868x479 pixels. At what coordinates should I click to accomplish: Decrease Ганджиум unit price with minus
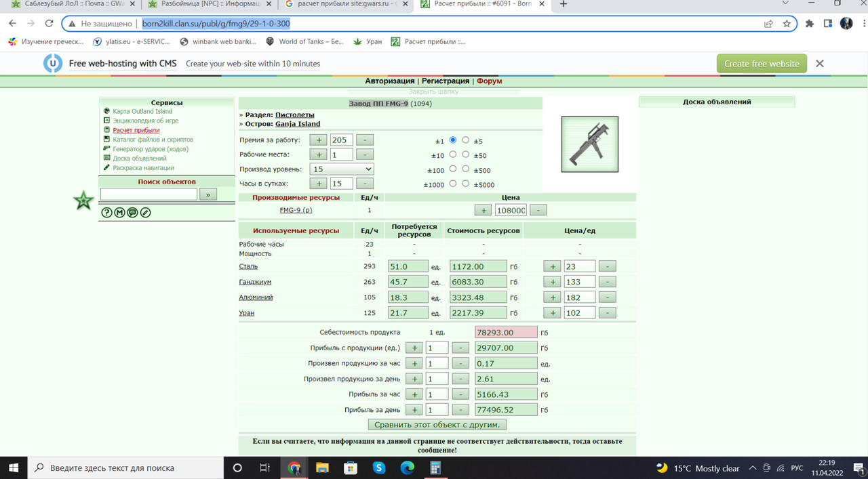coord(608,282)
